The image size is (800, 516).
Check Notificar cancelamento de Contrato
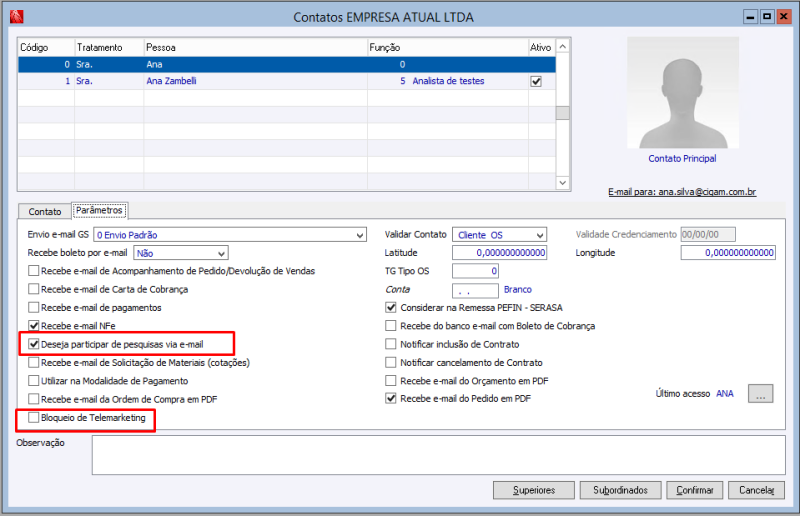(x=391, y=362)
